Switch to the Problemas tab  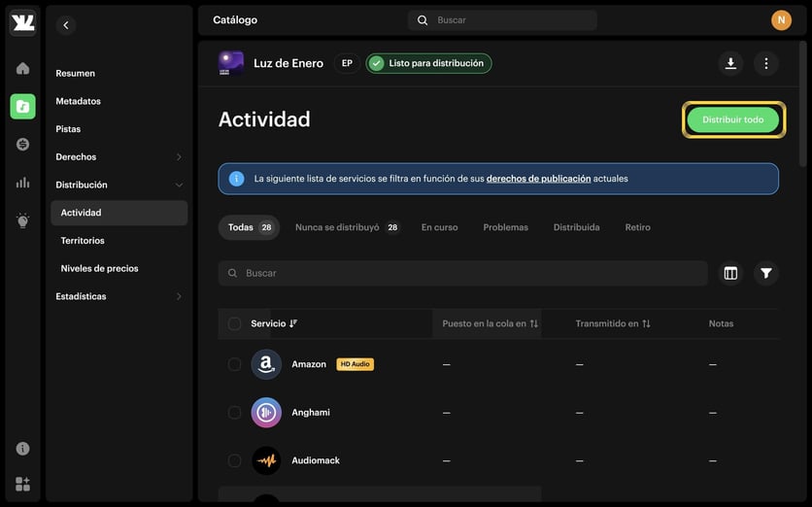(x=505, y=227)
